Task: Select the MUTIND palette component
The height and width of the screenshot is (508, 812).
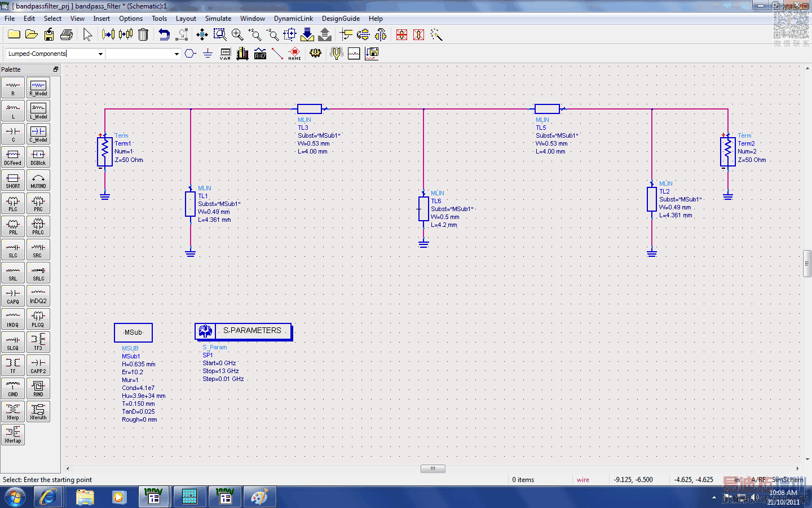Action: (38, 180)
